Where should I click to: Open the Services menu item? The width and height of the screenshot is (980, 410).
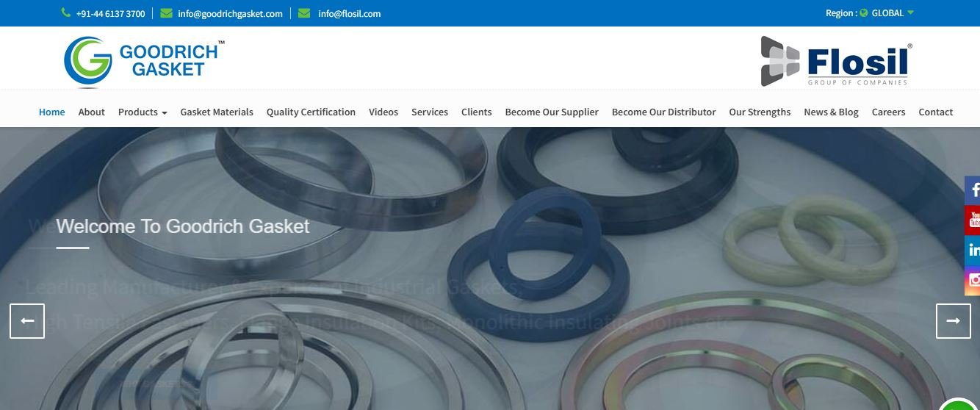(430, 112)
